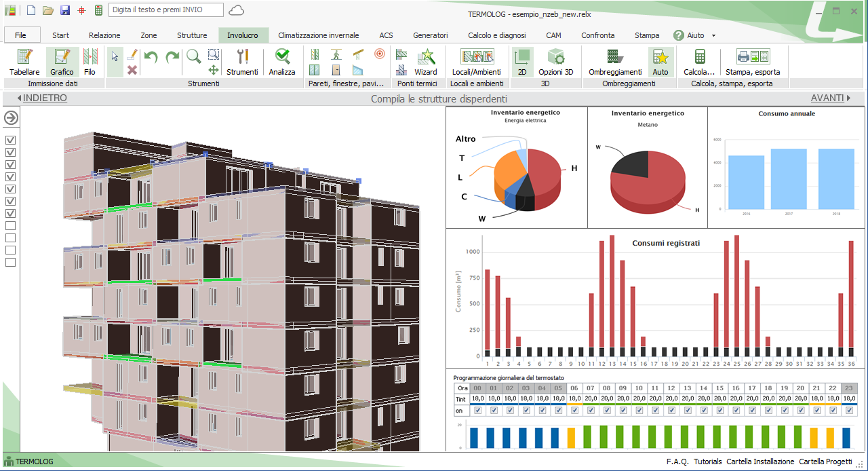Create a new project with the blank page icon

pyautogui.click(x=31, y=10)
